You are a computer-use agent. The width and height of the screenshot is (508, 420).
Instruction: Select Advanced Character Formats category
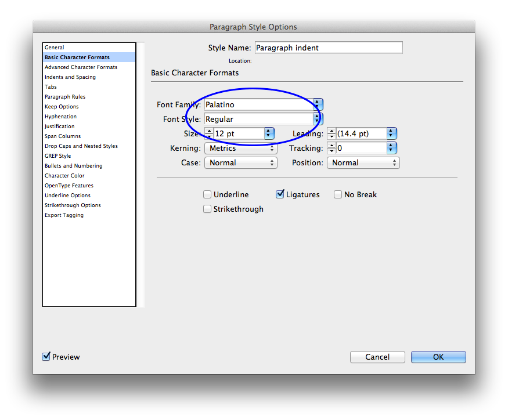click(x=89, y=67)
